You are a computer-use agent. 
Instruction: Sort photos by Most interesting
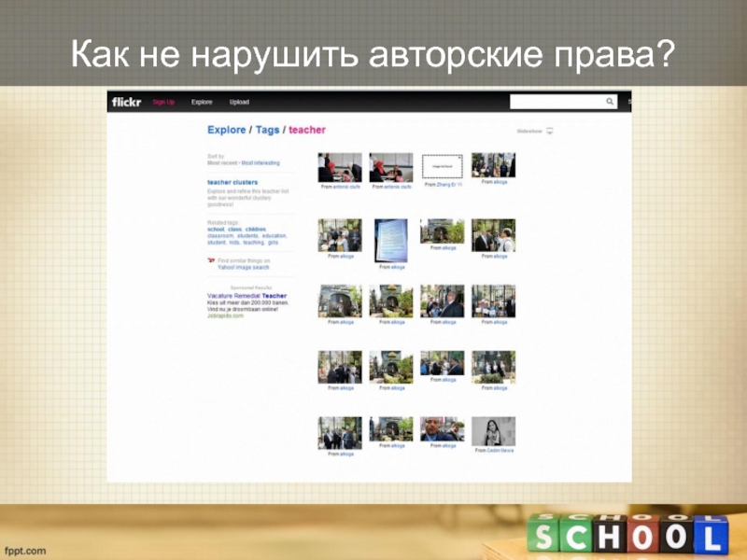pyautogui.click(x=260, y=162)
